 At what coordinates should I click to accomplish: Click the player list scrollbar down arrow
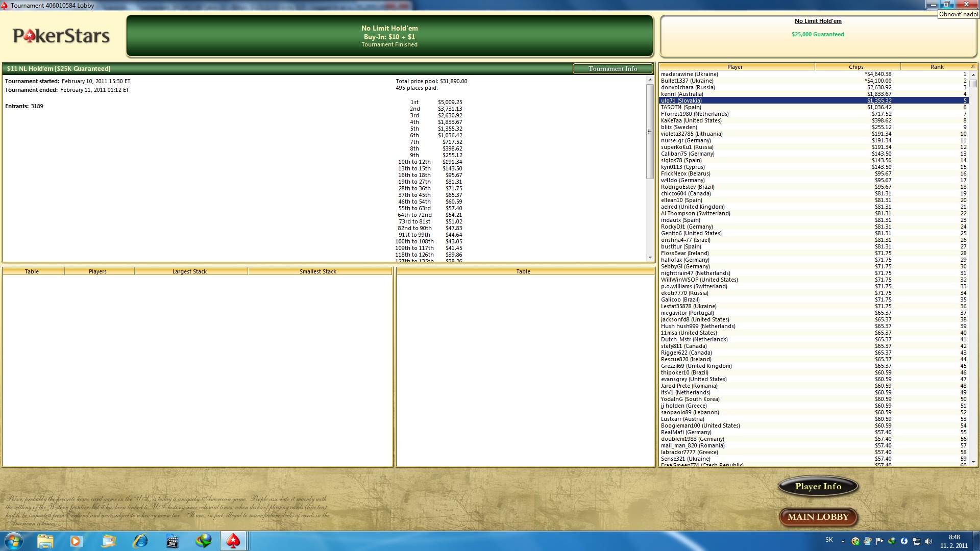coord(973,462)
